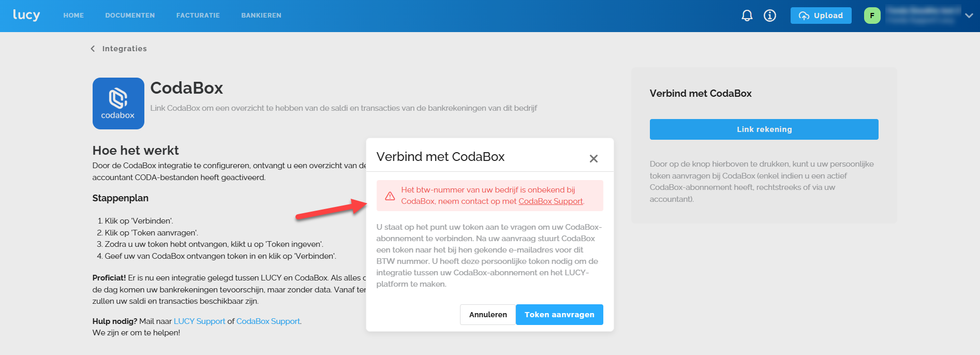Click the info circle icon
The height and width of the screenshot is (355, 980).
(x=770, y=16)
